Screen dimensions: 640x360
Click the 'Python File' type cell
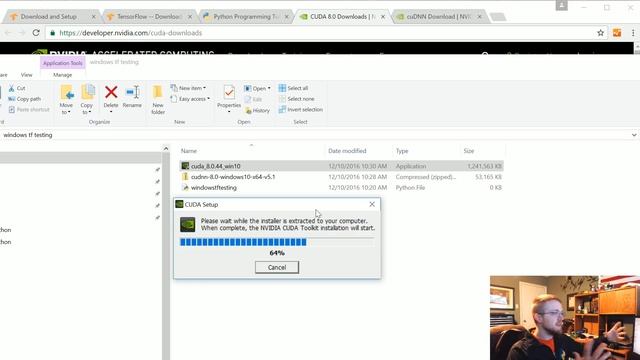pyautogui.click(x=410, y=188)
